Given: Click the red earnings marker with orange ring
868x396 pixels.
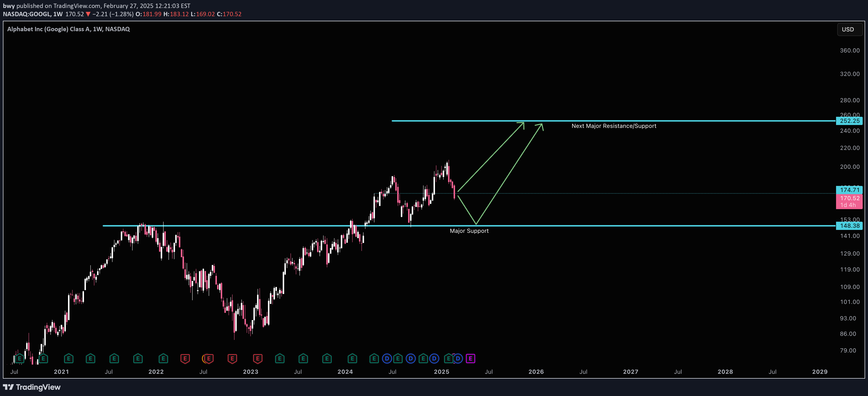Looking at the screenshot, I should pyautogui.click(x=208, y=359).
